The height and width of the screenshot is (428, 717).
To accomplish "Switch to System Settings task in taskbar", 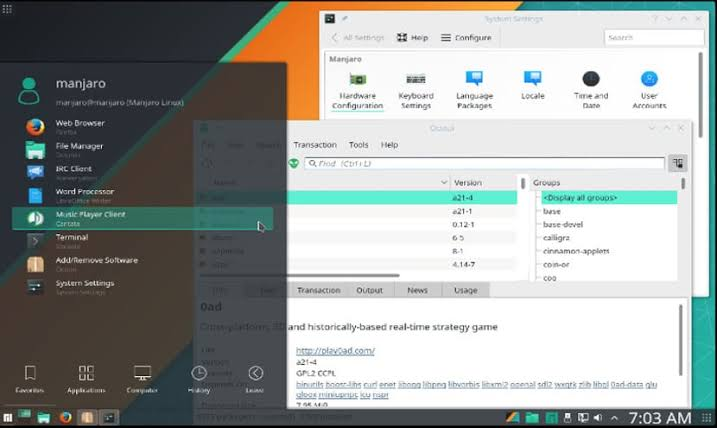I will click(x=109, y=417).
